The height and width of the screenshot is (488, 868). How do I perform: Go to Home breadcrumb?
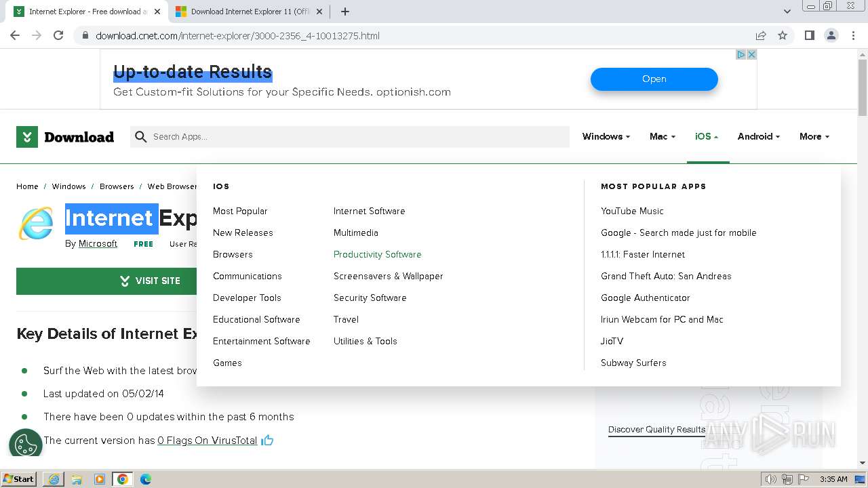(x=27, y=186)
